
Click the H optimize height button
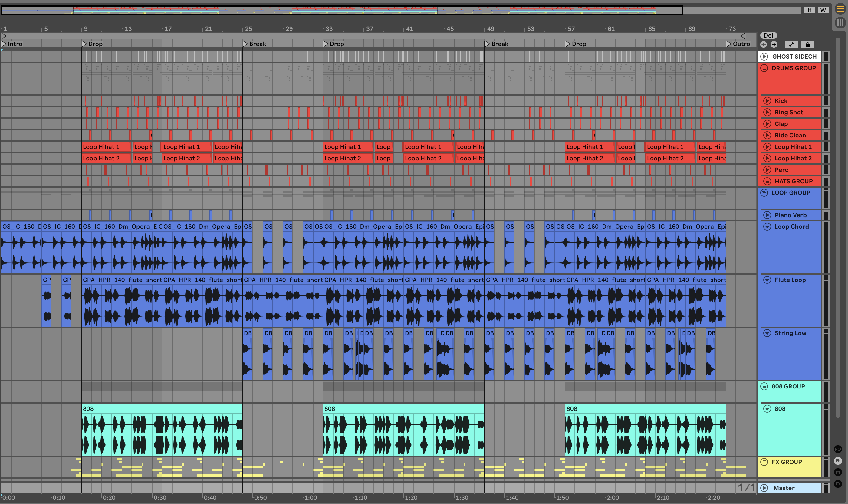coord(810,10)
